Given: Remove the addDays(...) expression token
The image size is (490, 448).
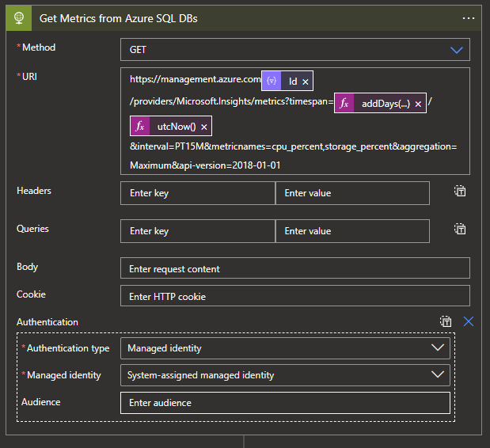Looking at the screenshot, I should (418, 104).
